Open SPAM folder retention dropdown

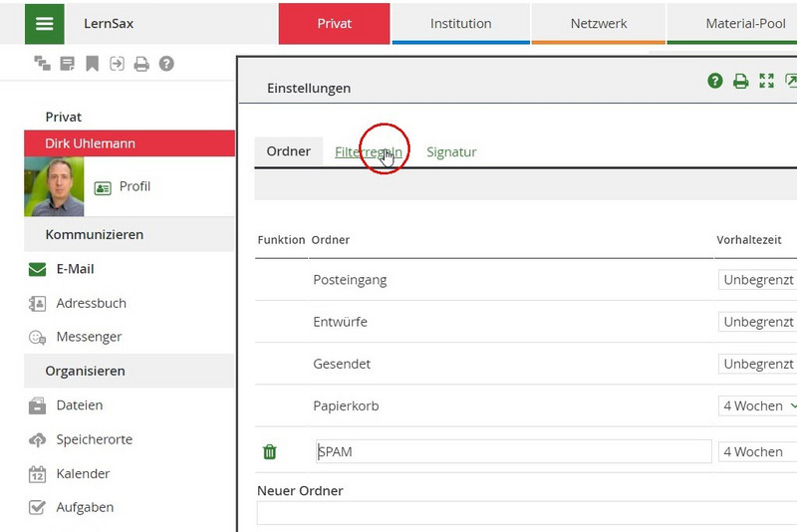click(x=759, y=452)
